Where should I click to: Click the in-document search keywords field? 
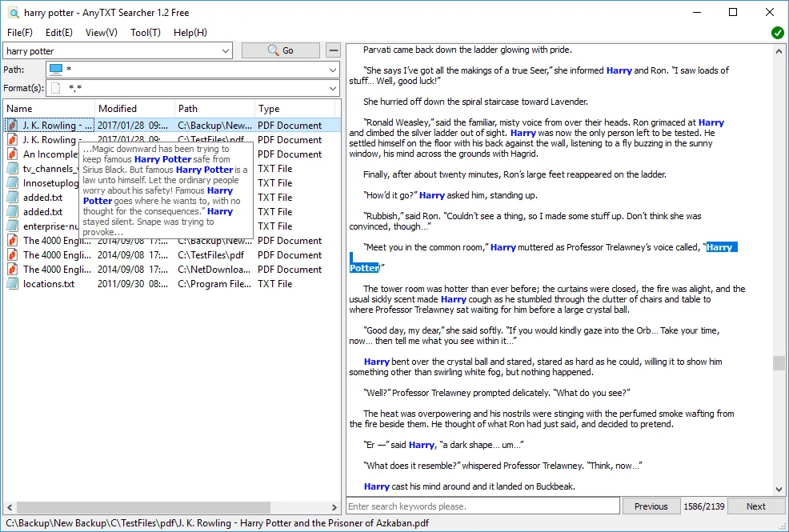[483, 506]
